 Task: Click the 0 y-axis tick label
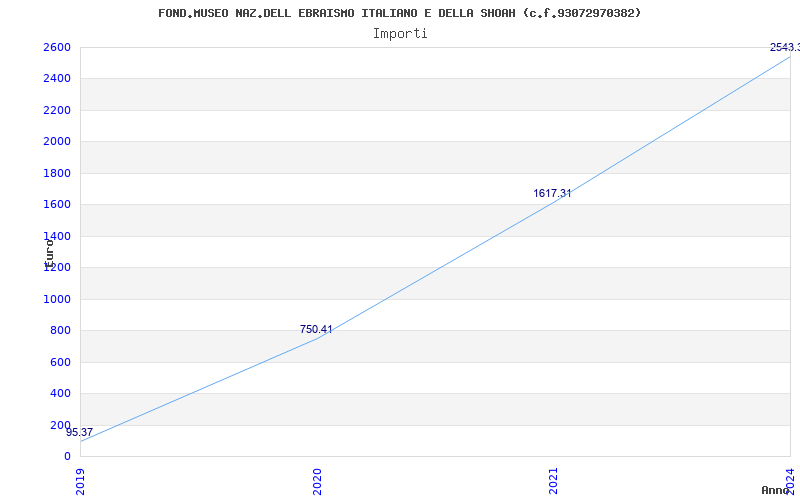[x=67, y=457]
